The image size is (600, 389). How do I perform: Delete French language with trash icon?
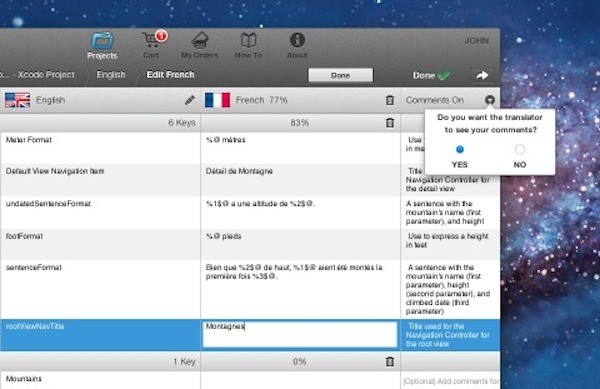pyautogui.click(x=390, y=100)
